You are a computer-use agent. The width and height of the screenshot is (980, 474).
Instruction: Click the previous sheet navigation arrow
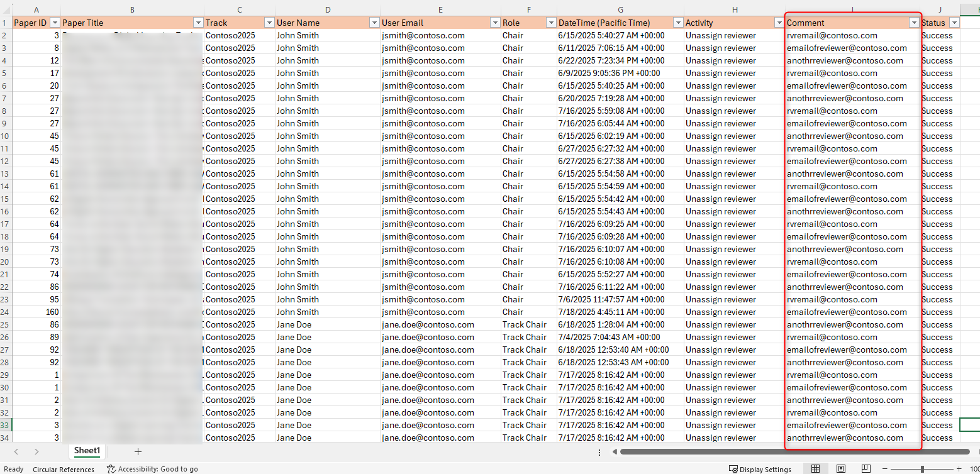(16, 451)
